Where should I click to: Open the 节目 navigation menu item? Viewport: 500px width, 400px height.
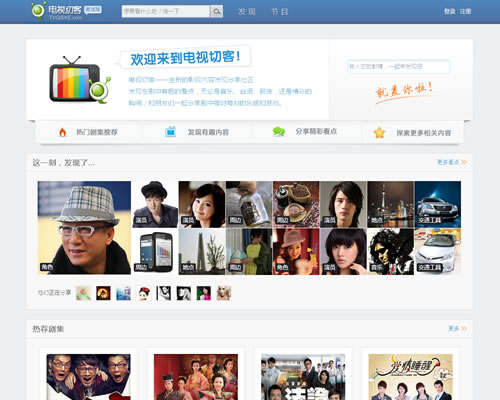pos(279,12)
